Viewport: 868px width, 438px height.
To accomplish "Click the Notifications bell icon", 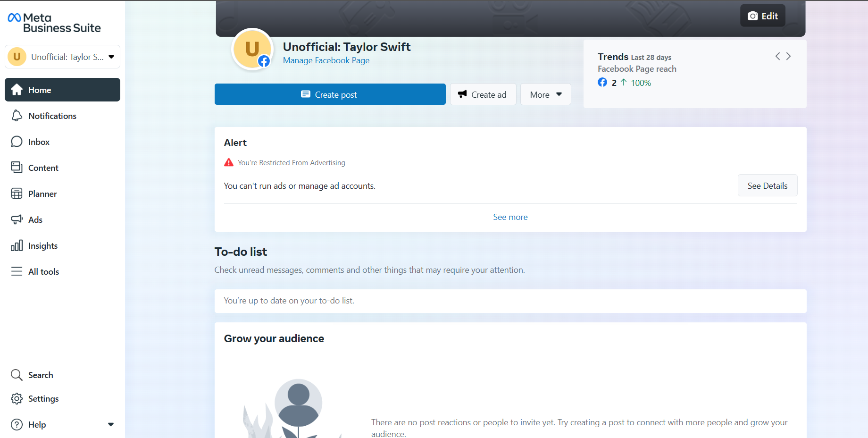I will pos(17,116).
